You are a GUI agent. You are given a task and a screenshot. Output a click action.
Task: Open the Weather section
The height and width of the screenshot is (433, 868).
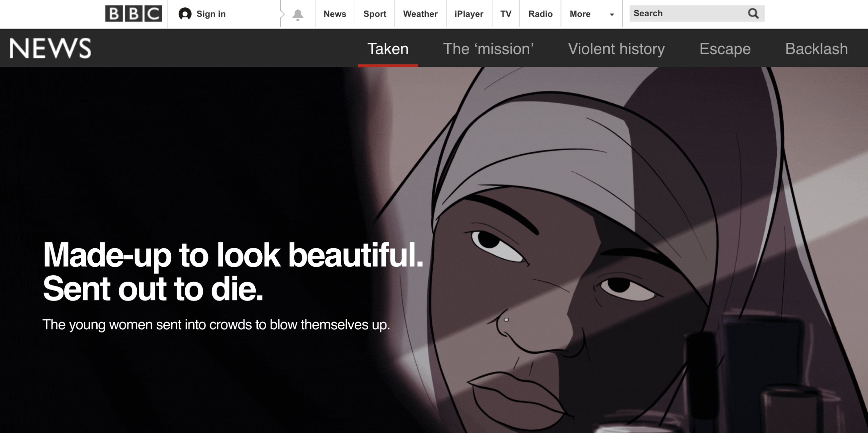point(420,14)
